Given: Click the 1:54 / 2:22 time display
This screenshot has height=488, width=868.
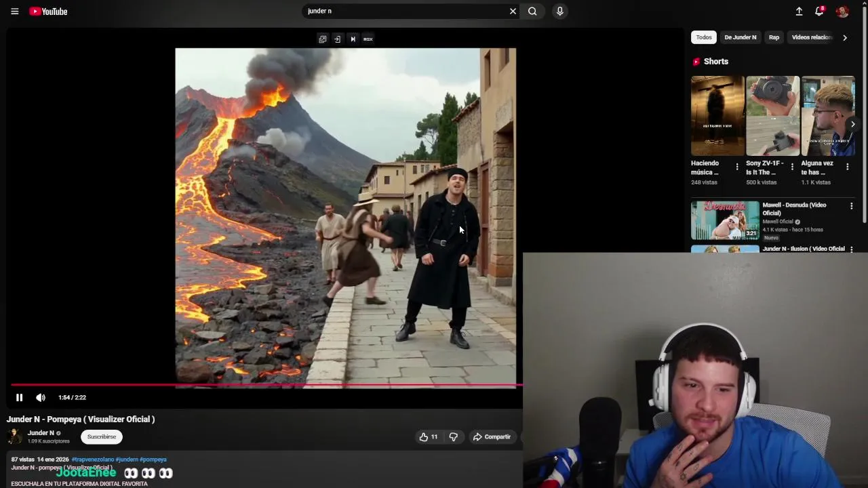Looking at the screenshot, I should [72, 398].
